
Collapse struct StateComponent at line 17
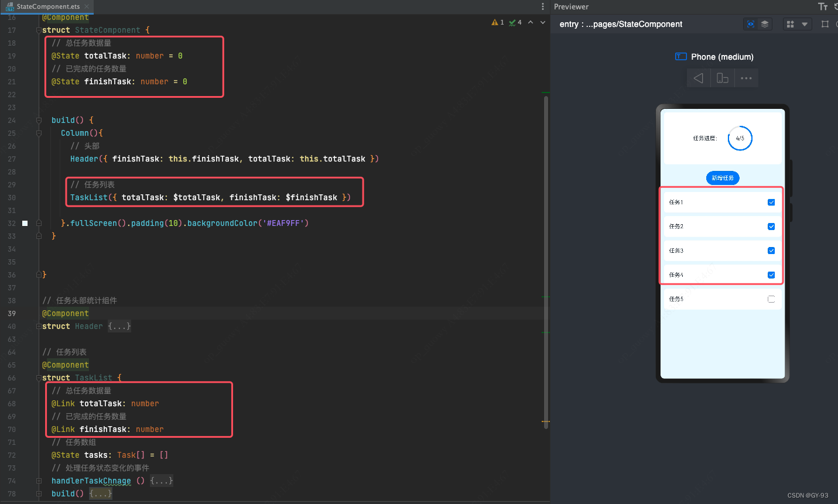pyautogui.click(x=39, y=30)
